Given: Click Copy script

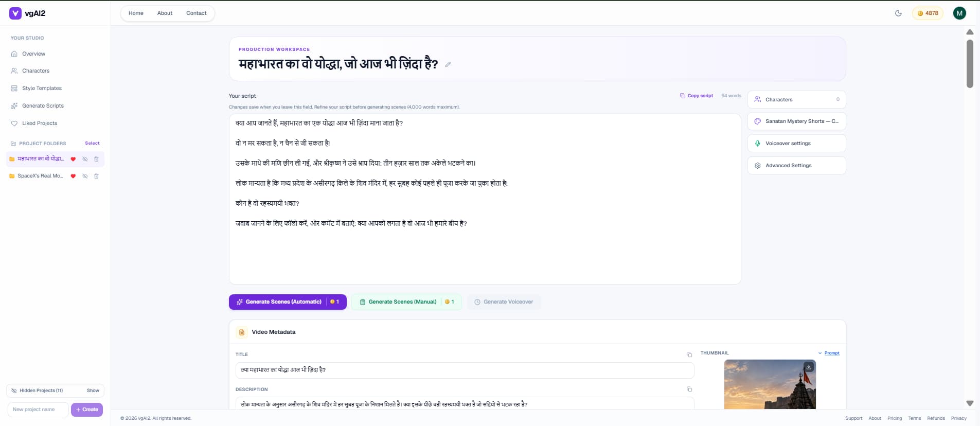Looking at the screenshot, I should pyautogui.click(x=697, y=96).
